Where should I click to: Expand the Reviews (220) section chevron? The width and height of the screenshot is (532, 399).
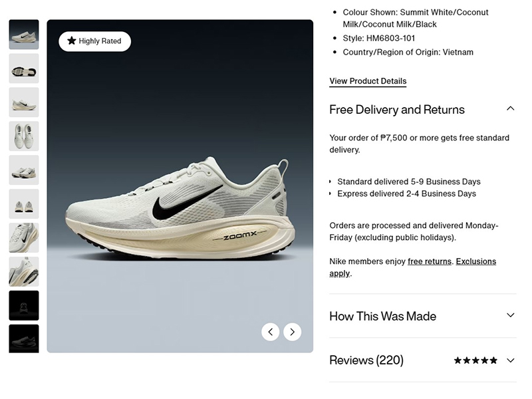pyautogui.click(x=511, y=360)
